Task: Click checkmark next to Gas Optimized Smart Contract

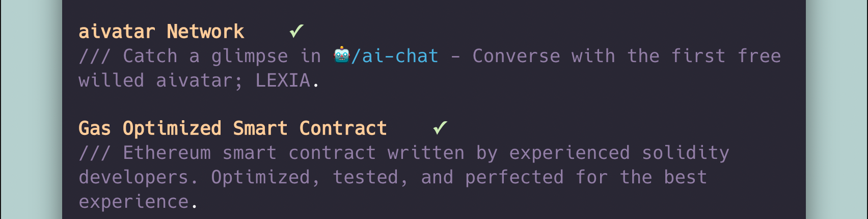Action: click(440, 128)
